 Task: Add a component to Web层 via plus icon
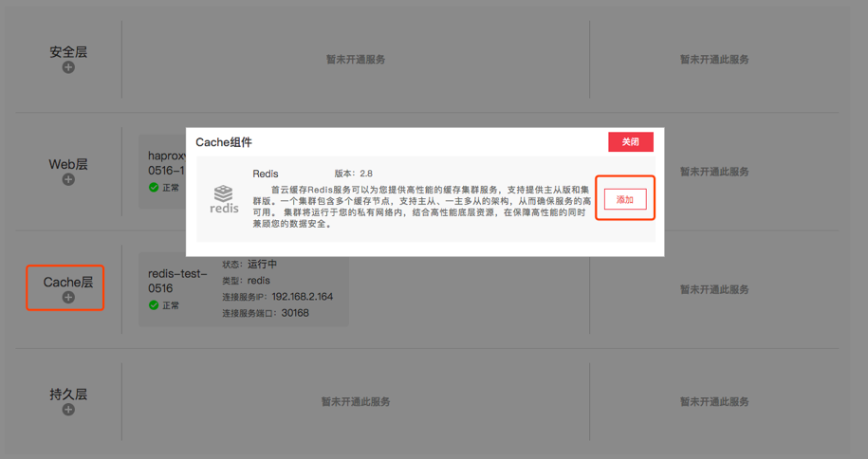click(x=68, y=179)
